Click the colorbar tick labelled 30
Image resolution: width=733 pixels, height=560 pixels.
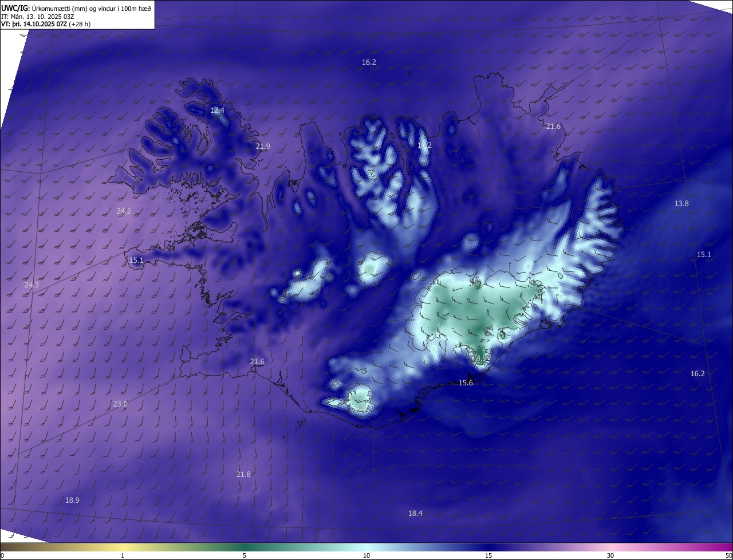(610, 555)
